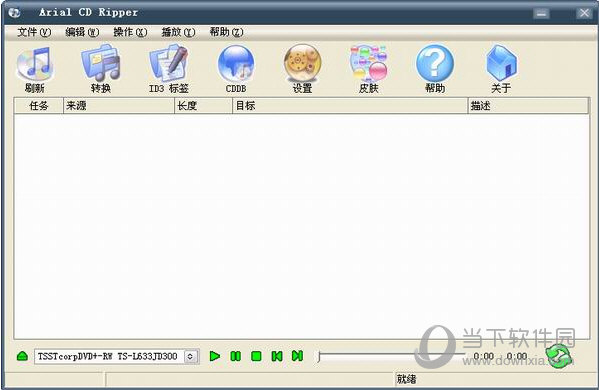599x390 pixels.
Task: Click the 转换 (Convert) toolbar icon
Action: (101, 64)
